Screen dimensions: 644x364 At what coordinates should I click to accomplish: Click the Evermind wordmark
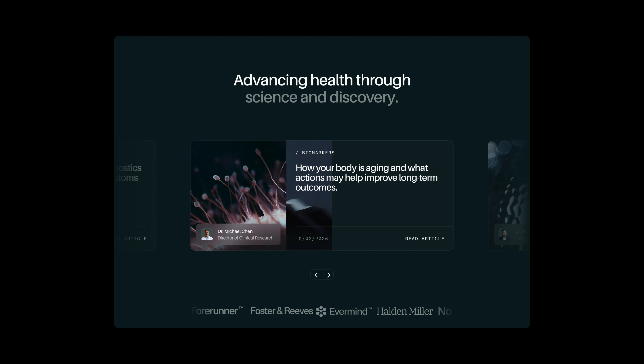point(351,311)
